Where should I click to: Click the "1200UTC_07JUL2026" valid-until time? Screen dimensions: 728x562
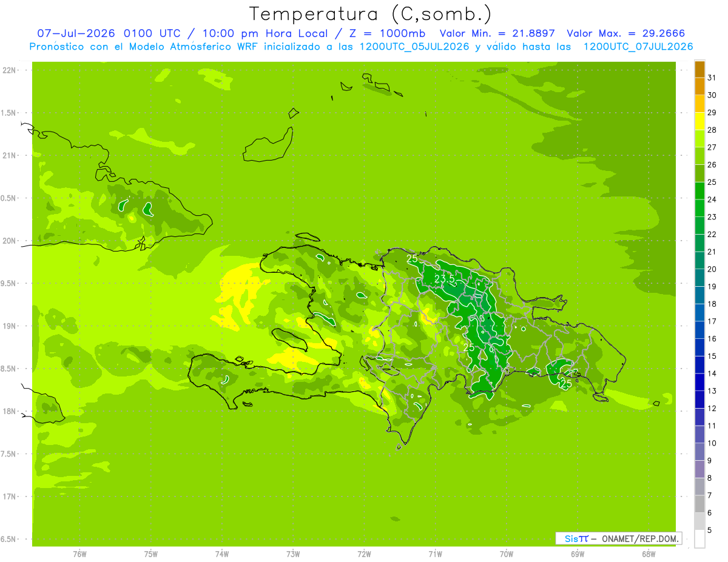[638, 47]
